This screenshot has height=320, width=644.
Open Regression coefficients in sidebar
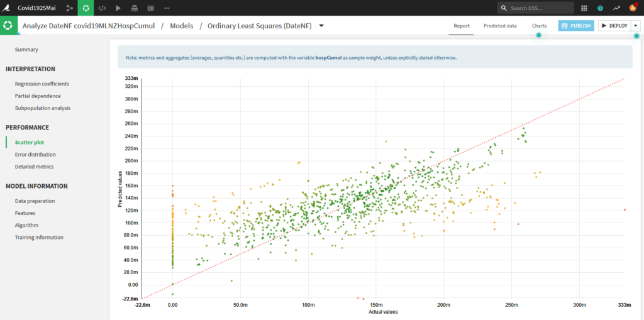[x=42, y=84]
